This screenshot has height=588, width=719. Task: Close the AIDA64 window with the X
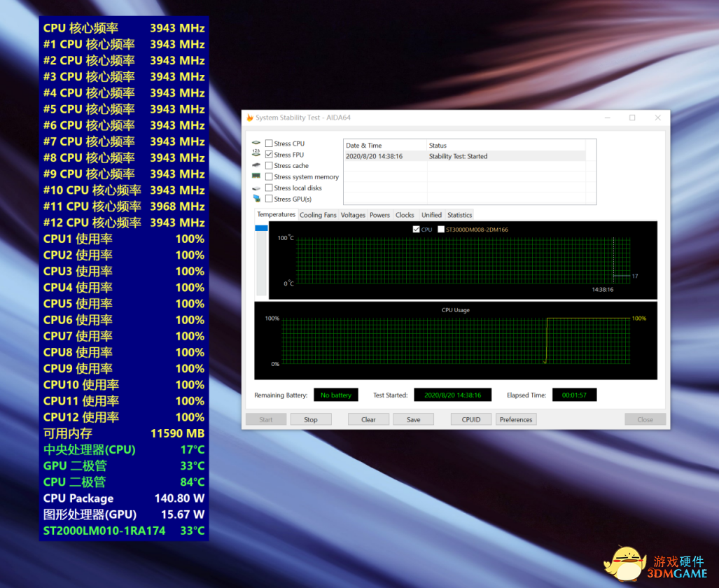coord(657,118)
